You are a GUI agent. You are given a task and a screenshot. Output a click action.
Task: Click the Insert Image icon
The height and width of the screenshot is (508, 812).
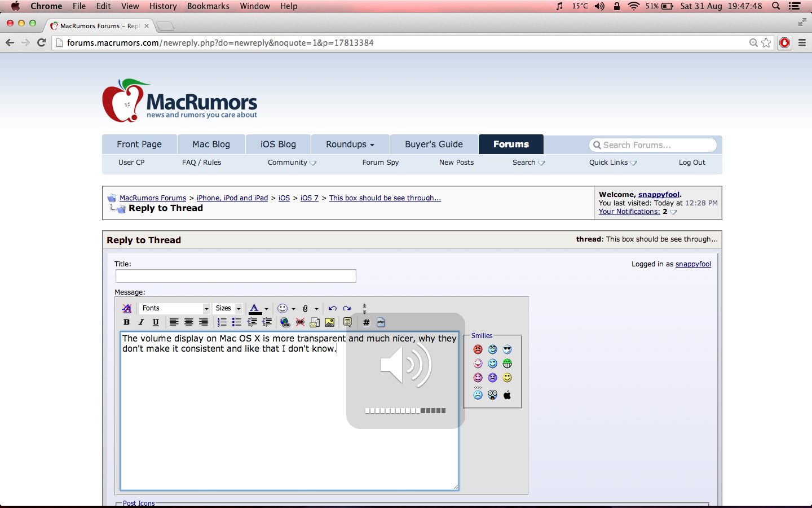click(x=329, y=322)
